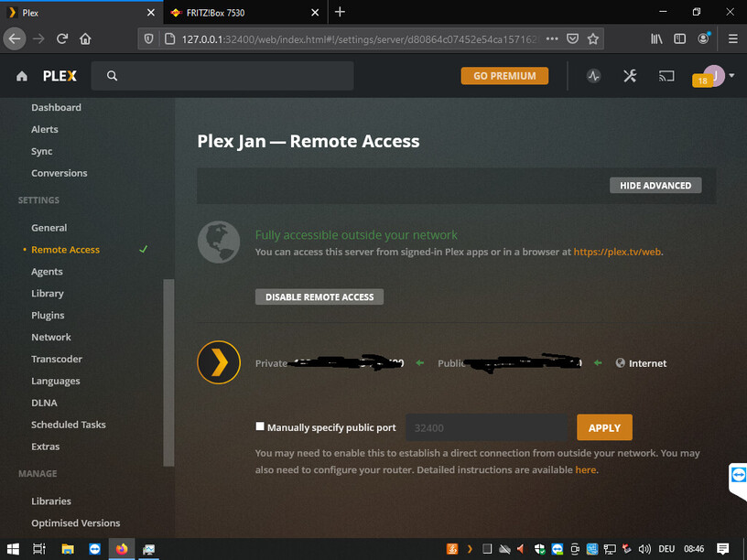Screen dimensions: 747x560
Task: Close the FRITZ!Box 7530 tab
Action: point(315,13)
